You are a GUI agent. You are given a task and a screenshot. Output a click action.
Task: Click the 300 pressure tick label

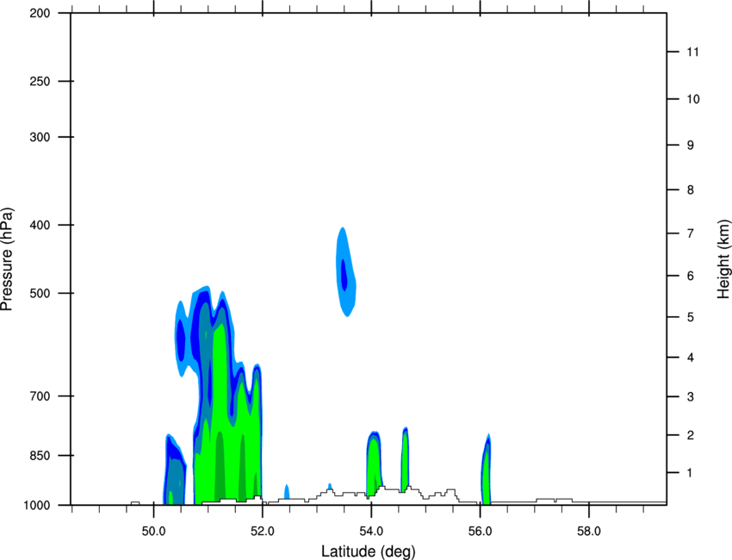(40, 137)
